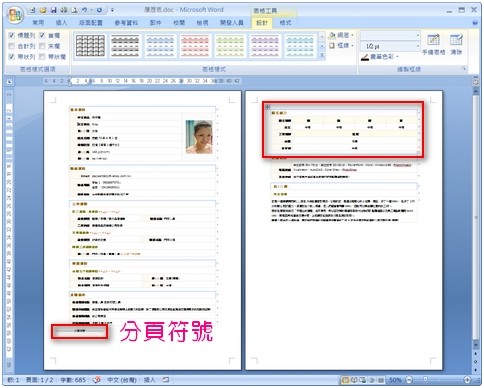
Task: Click the 中文 (台灣) language indicator
Action: (x=122, y=380)
